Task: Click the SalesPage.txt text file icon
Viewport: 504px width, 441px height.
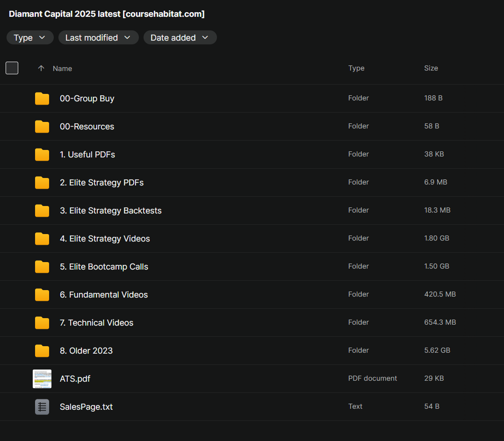Action: coord(42,407)
